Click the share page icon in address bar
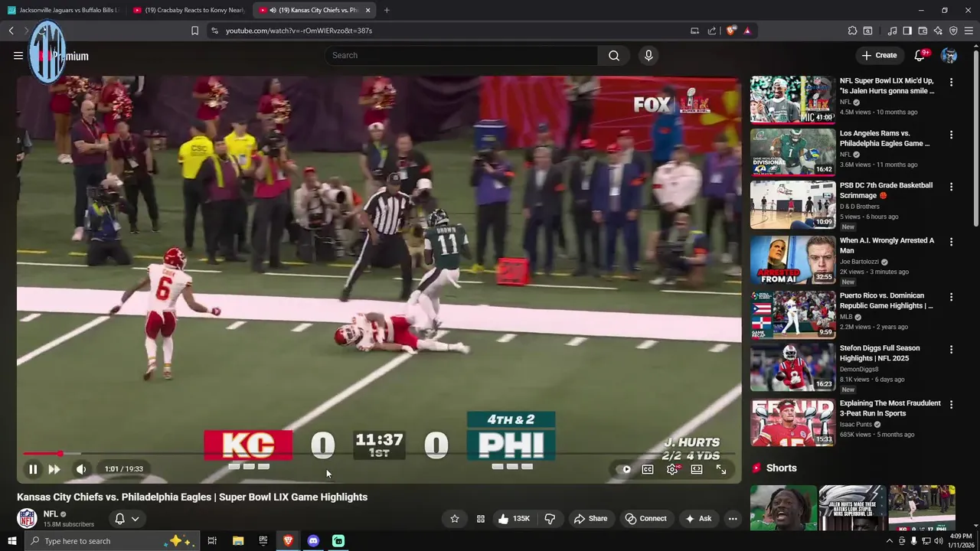Image resolution: width=980 pixels, height=551 pixels. tap(712, 31)
